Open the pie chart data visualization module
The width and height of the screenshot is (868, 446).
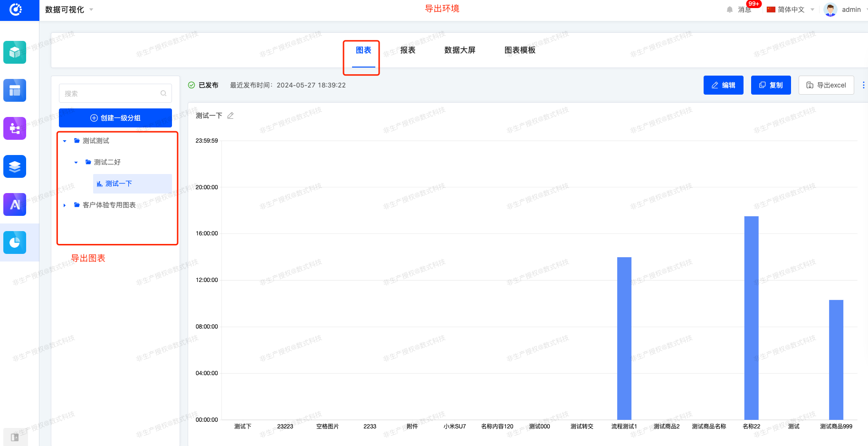[x=15, y=242]
